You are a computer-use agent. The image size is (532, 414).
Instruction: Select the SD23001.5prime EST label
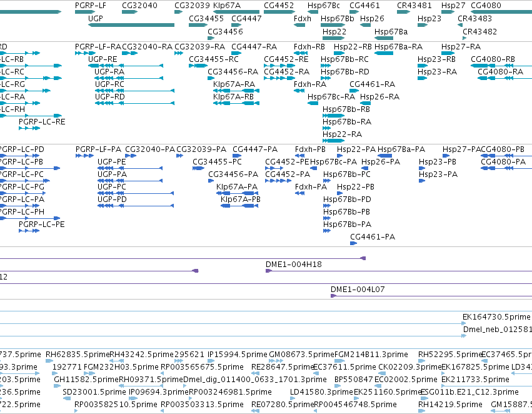[94, 392]
